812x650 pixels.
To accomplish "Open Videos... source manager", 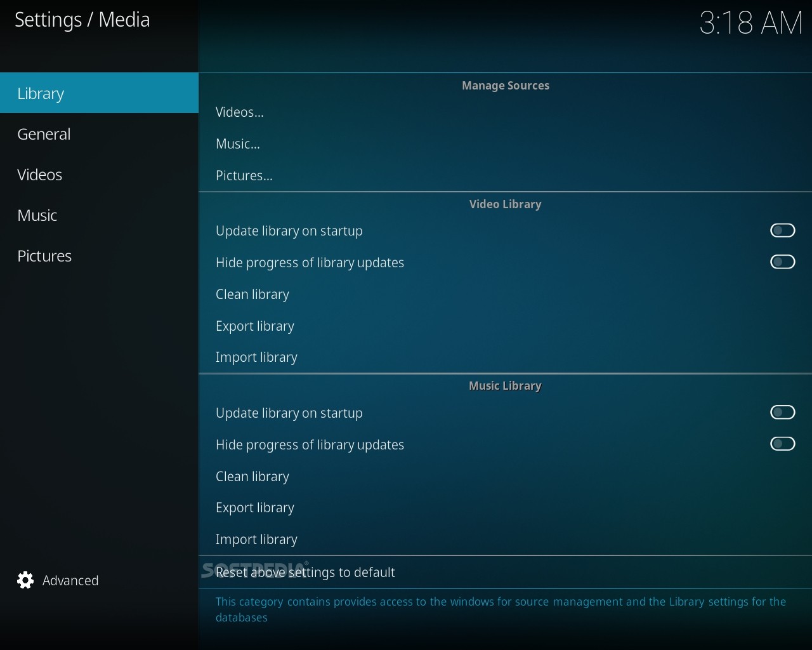I will [x=505, y=112].
